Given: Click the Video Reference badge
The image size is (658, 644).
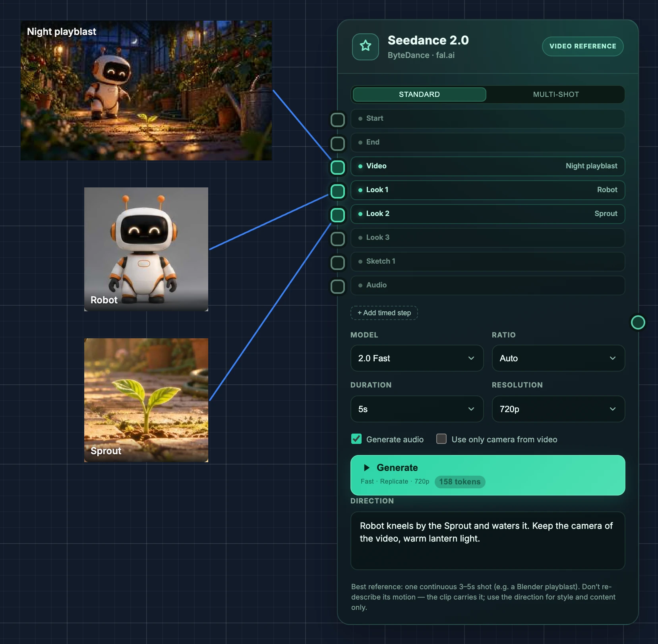Looking at the screenshot, I should click(583, 46).
